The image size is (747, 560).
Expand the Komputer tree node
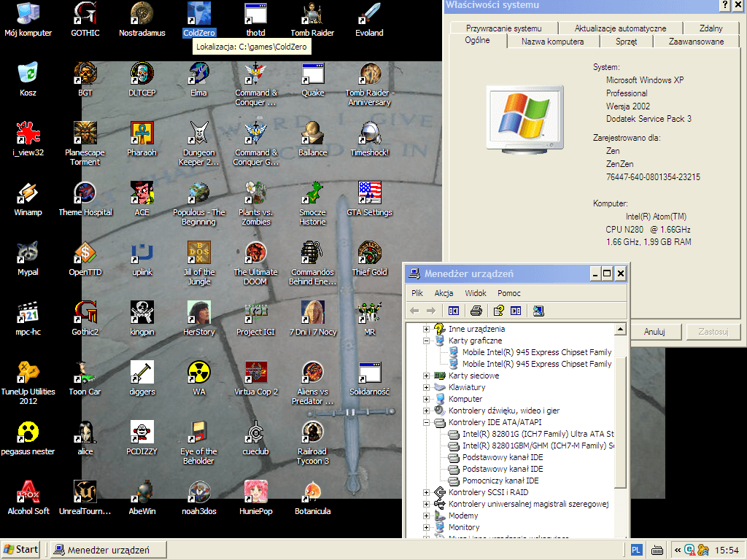(x=426, y=399)
